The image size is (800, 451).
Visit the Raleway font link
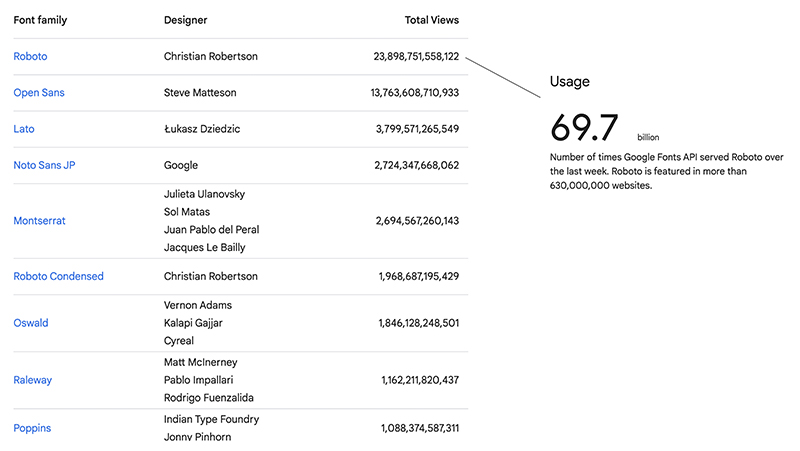pos(33,380)
